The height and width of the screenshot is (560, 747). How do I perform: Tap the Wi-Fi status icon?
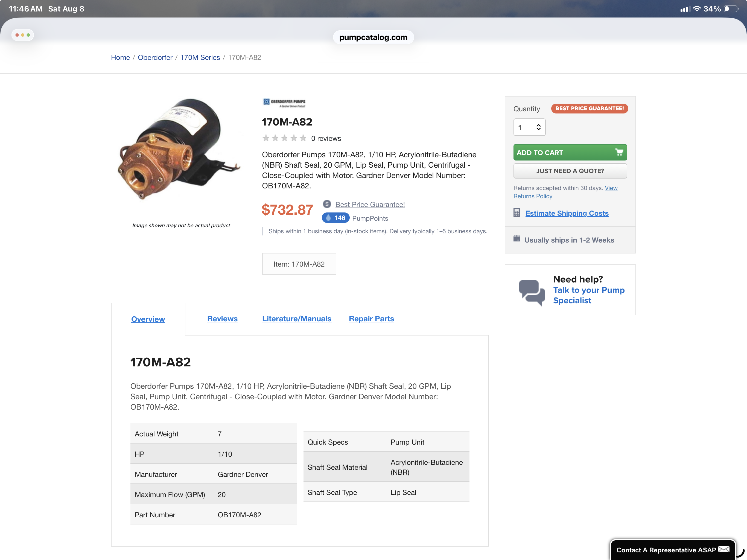click(697, 9)
